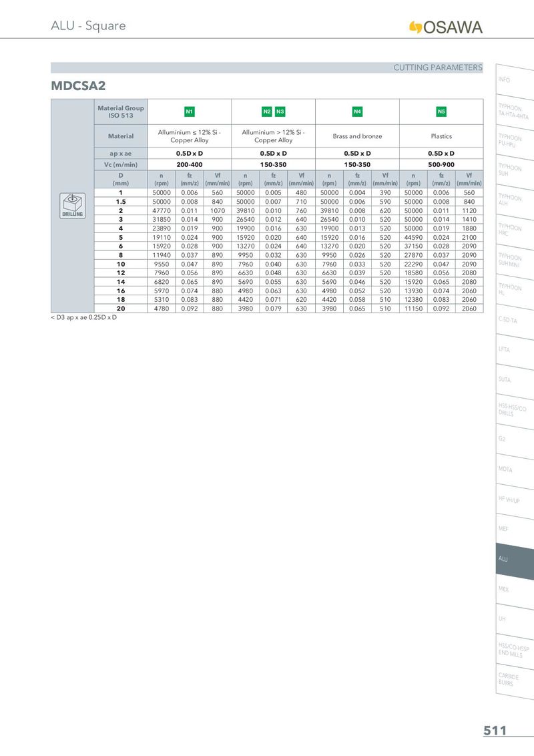Click the cutting speed value 500-900
Viewport: 534px width, 756px height.
pyautogui.click(x=441, y=164)
